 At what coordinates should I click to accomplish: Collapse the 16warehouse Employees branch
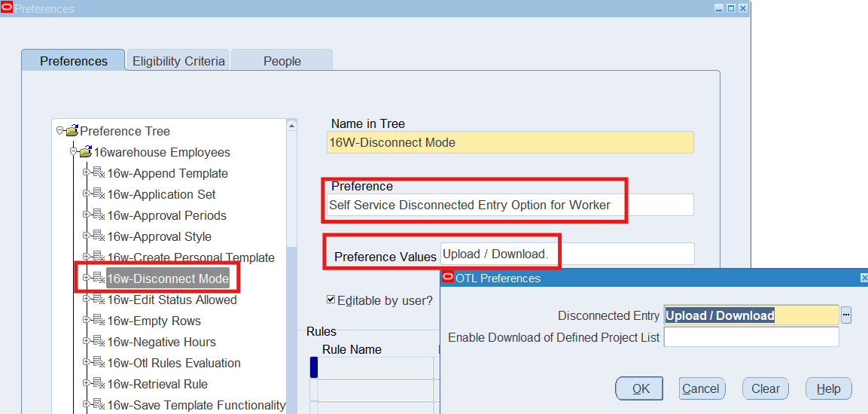pyautogui.click(x=74, y=152)
